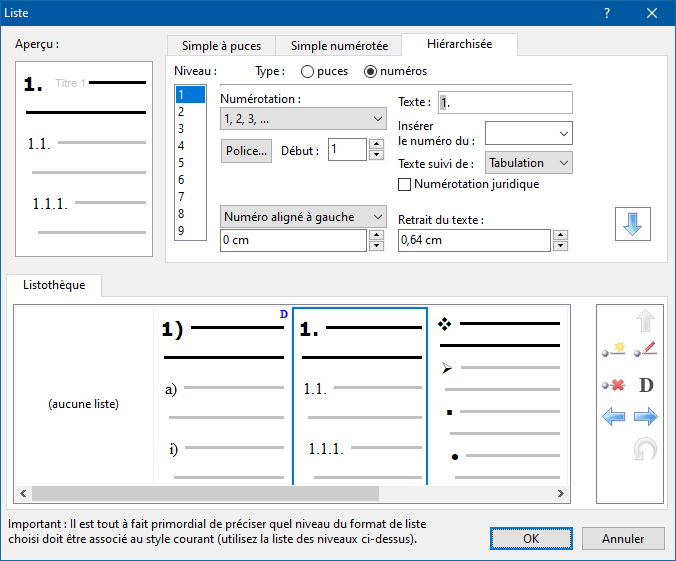Screen dimensions: 676x561
Task: Click the delete list icon with red X
Action: click(x=614, y=385)
